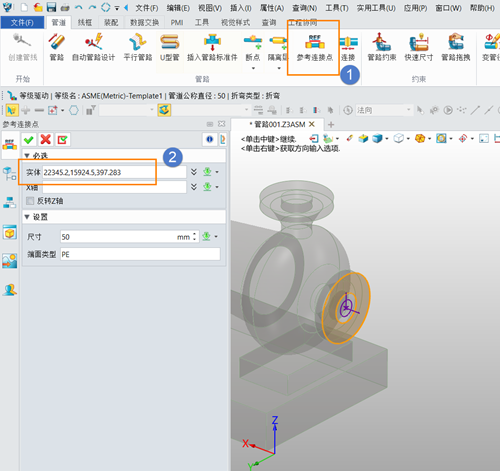500x471 pixels.
Task: Click the redo arrow in title toolbar
Action: 92,7
